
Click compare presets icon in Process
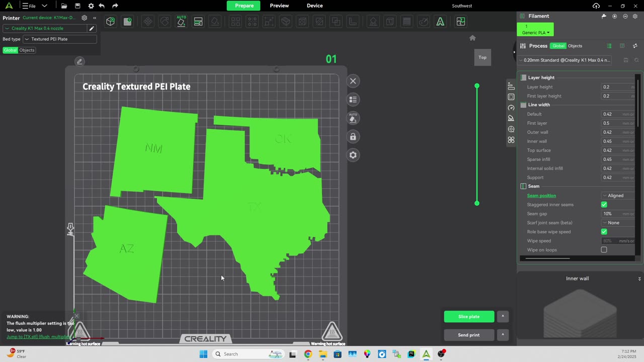click(635, 46)
